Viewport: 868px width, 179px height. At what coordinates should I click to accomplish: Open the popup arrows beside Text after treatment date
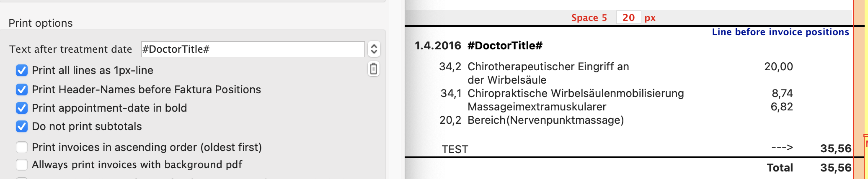(374, 49)
